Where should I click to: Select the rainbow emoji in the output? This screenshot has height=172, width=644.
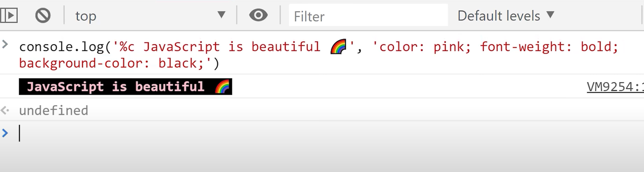coord(222,87)
